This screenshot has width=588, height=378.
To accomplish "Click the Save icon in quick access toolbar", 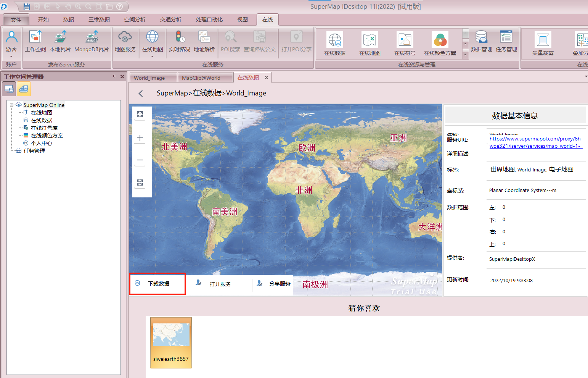I will click(27, 6).
